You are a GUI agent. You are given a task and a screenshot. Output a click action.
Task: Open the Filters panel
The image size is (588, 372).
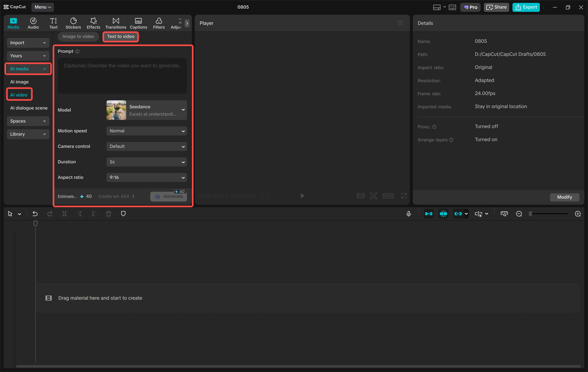[x=159, y=23]
